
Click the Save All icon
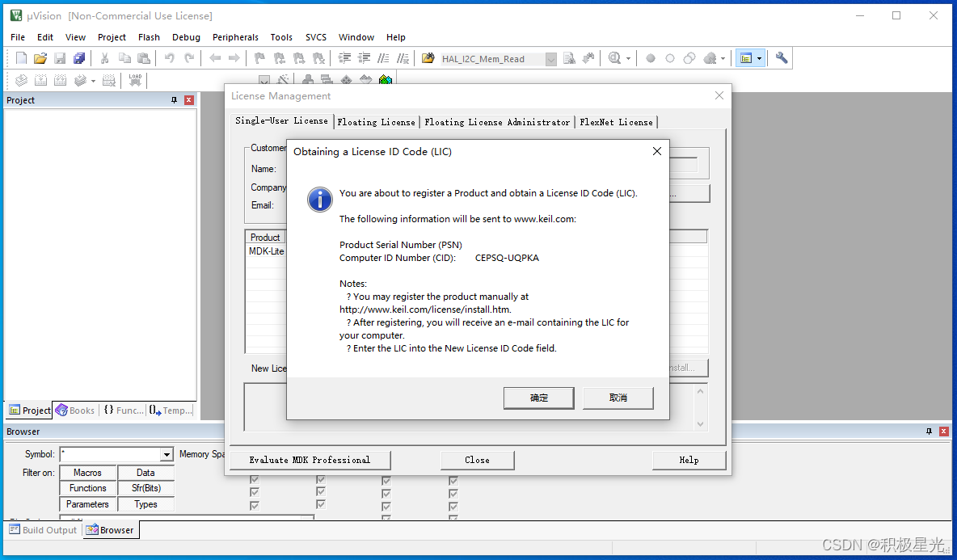[79, 58]
